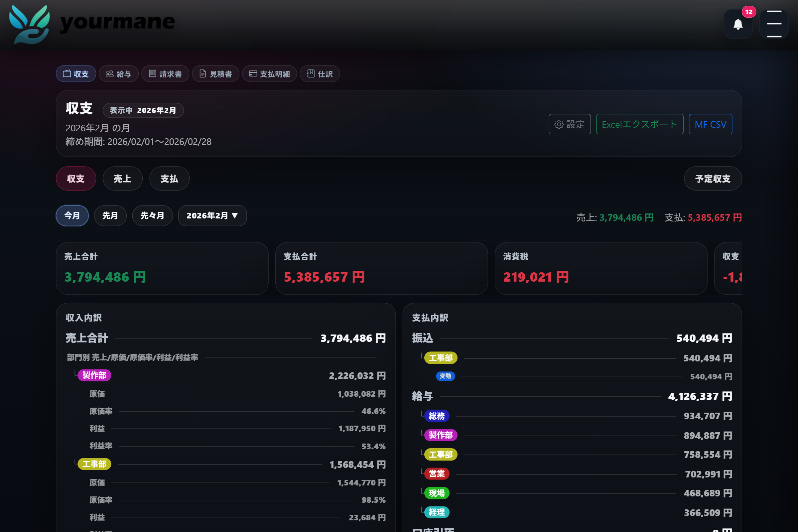Screen dimensions: 798x532
Task: Open the 2026年2月 month dropdown
Action: click(x=212, y=215)
